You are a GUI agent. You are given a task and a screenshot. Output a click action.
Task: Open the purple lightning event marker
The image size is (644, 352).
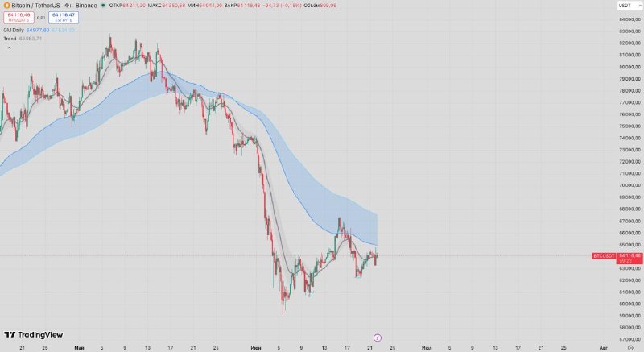(378, 338)
